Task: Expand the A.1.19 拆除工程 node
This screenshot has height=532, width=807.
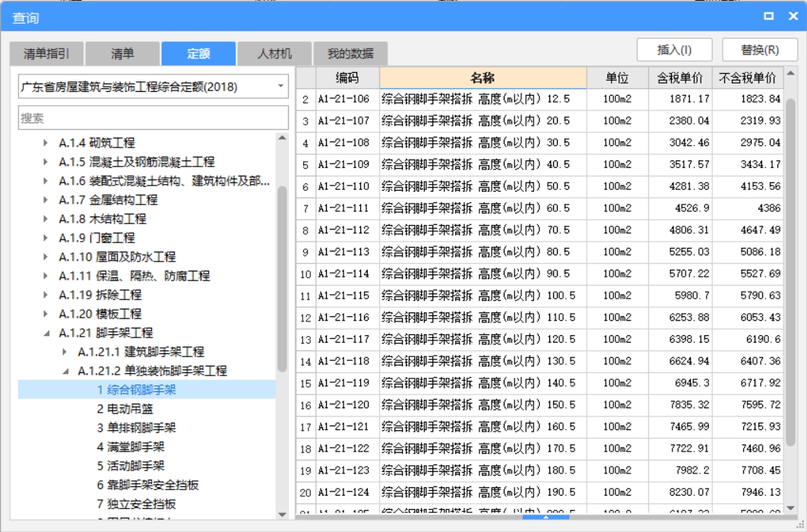Action: point(46,295)
